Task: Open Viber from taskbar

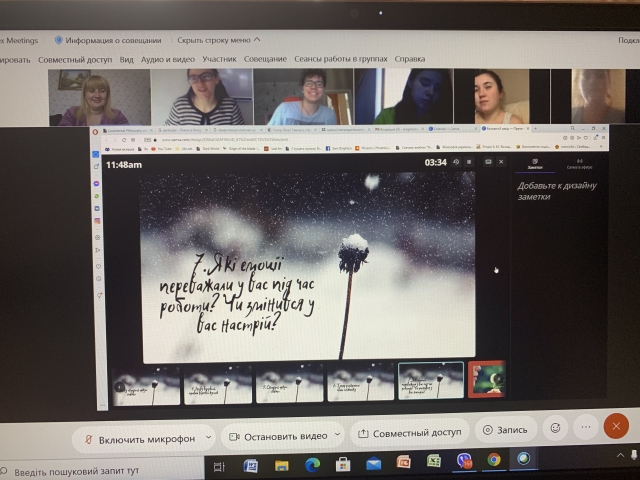Action: coord(464,460)
